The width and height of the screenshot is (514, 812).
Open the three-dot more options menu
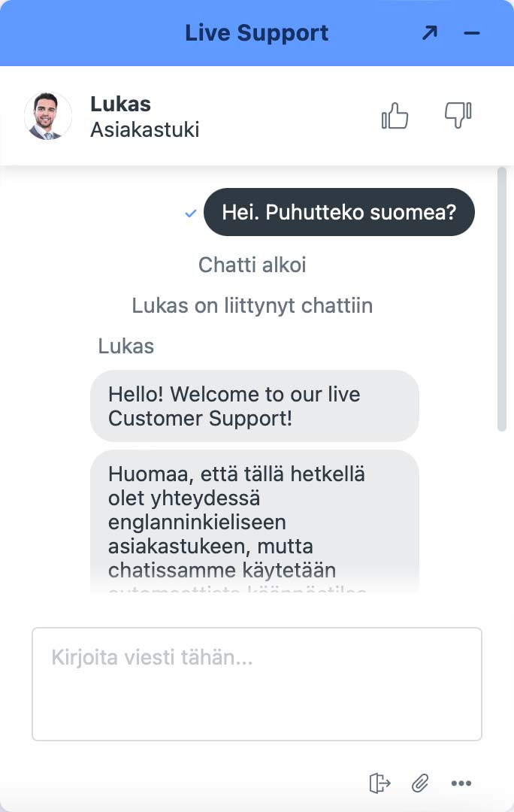click(461, 783)
